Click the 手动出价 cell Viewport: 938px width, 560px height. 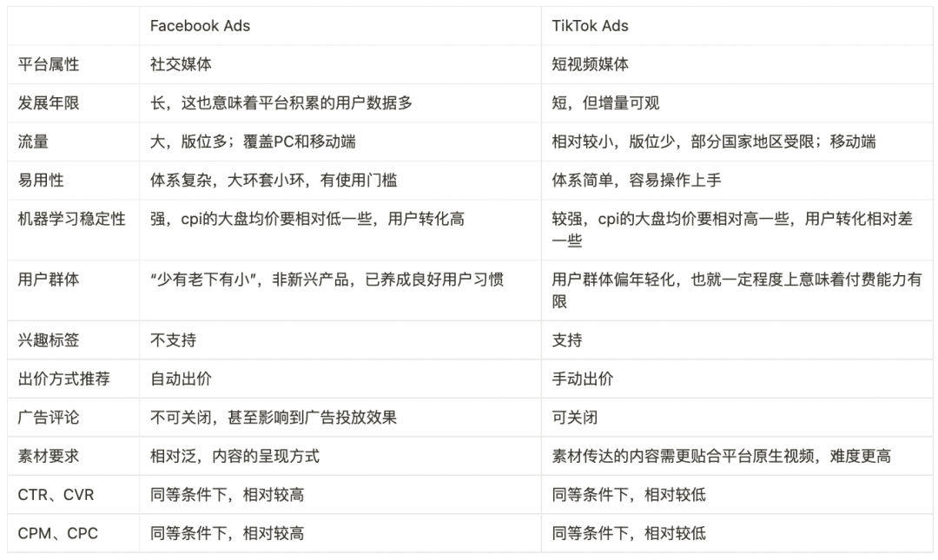tap(582, 379)
